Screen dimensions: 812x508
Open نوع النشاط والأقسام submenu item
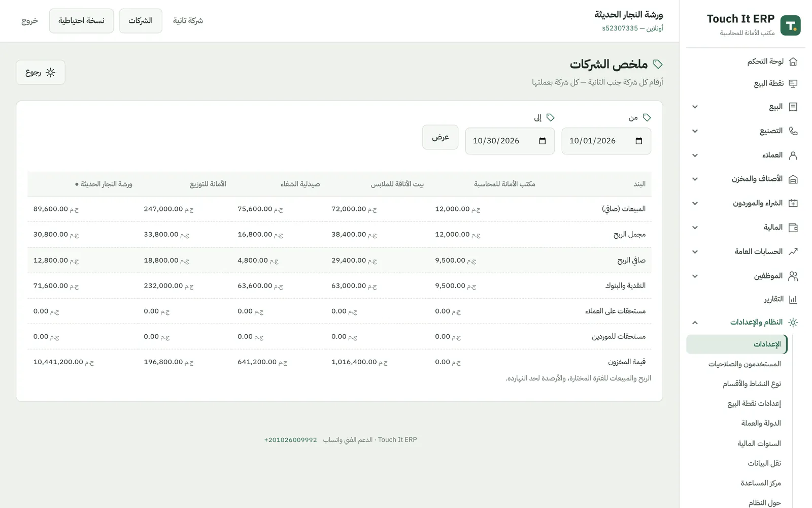coord(752,384)
